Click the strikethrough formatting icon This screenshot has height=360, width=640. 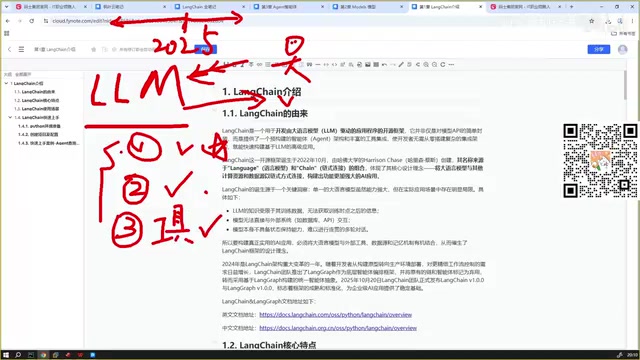point(251,64)
